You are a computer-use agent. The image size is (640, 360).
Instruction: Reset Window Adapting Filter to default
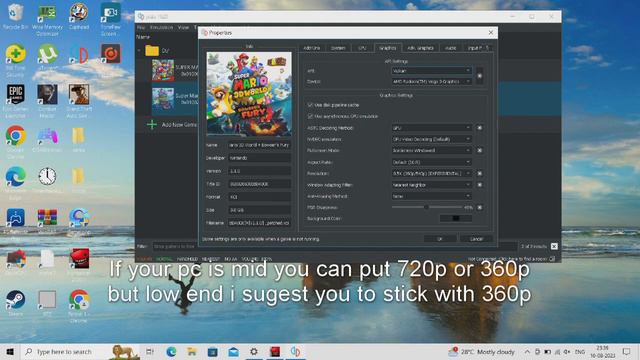pyautogui.click(x=480, y=185)
